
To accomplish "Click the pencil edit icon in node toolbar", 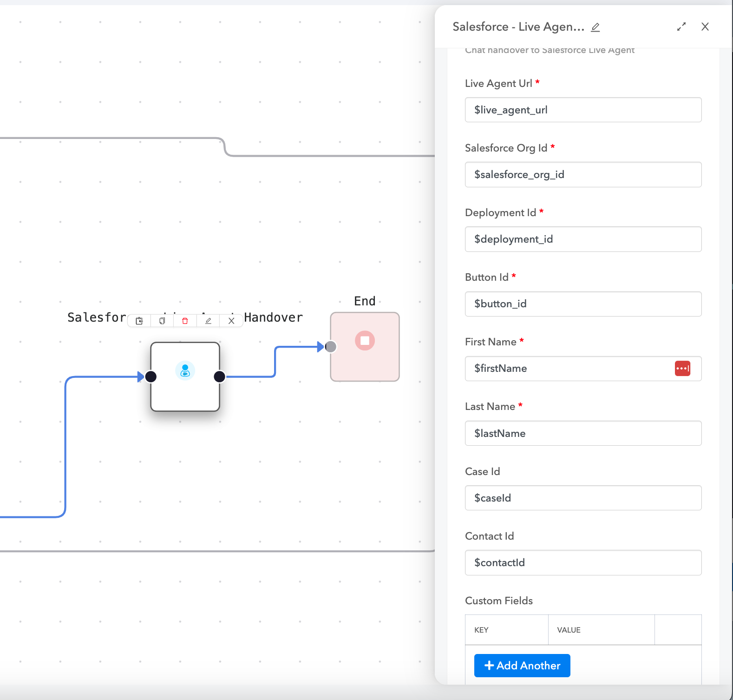I will point(208,321).
